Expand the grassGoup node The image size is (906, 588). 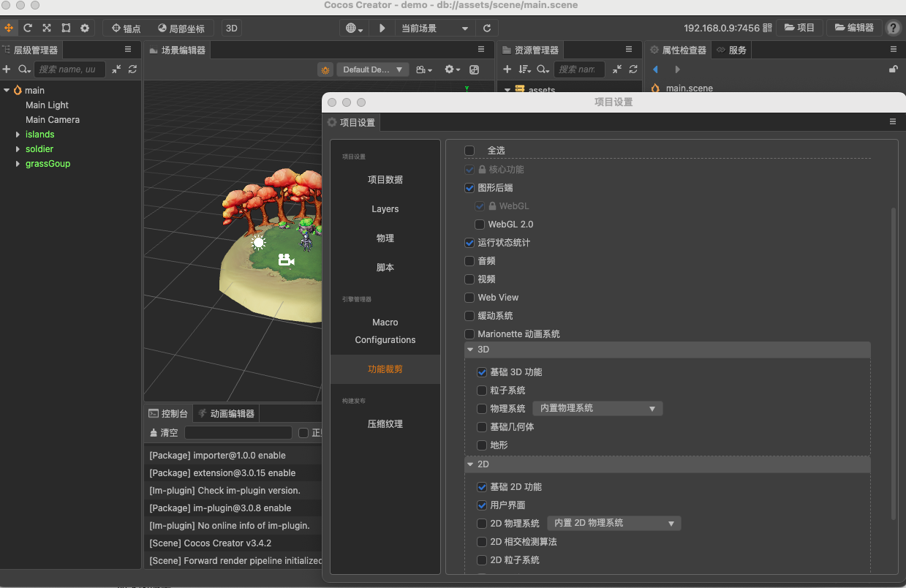(18, 164)
